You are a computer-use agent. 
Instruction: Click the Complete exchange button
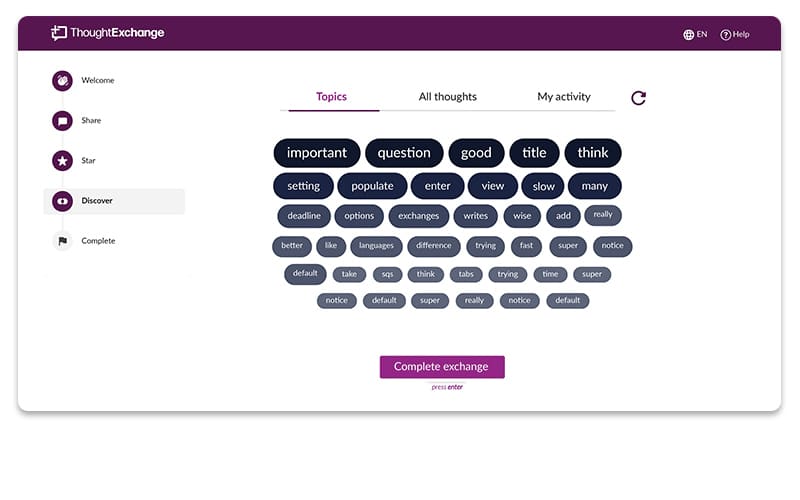click(x=442, y=367)
